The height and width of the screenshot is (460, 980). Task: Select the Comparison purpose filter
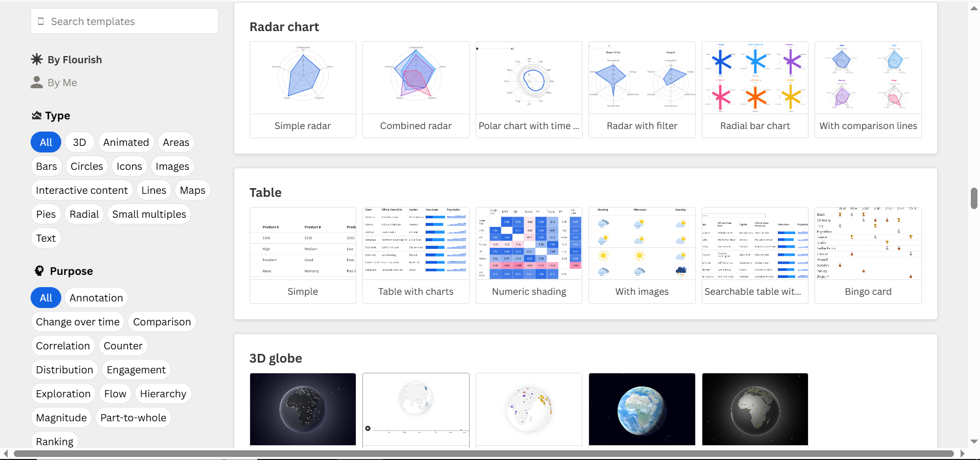(162, 322)
